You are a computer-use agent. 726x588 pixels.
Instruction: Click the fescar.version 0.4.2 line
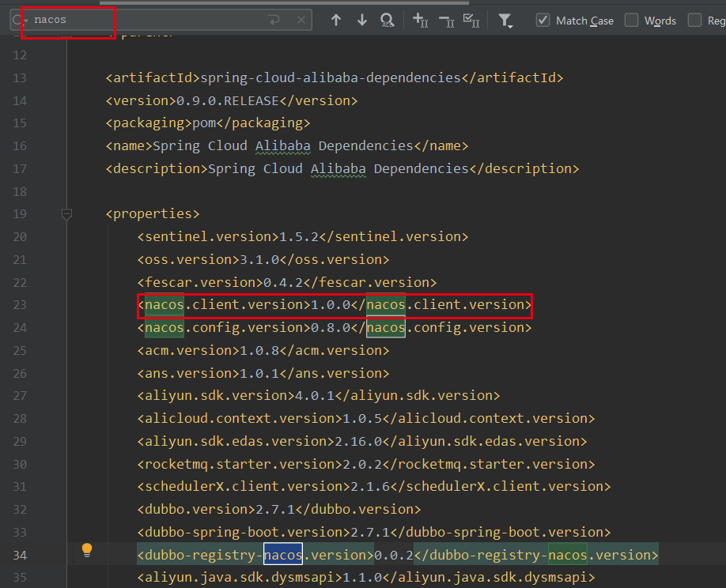(287, 282)
